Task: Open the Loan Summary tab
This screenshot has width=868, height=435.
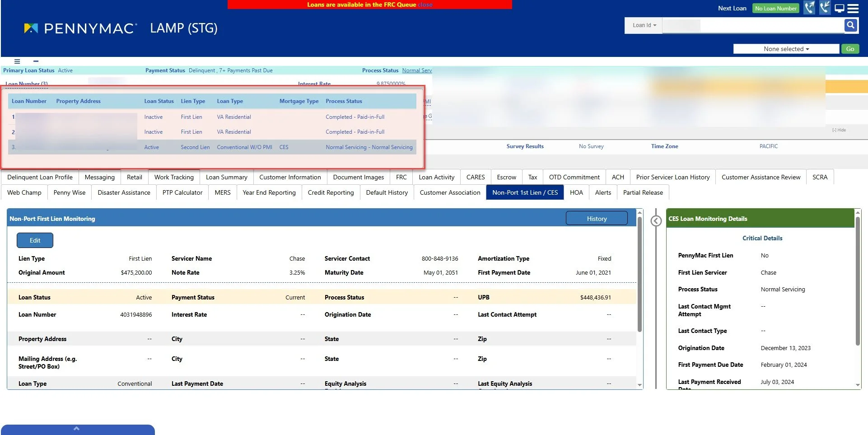Action: (227, 177)
